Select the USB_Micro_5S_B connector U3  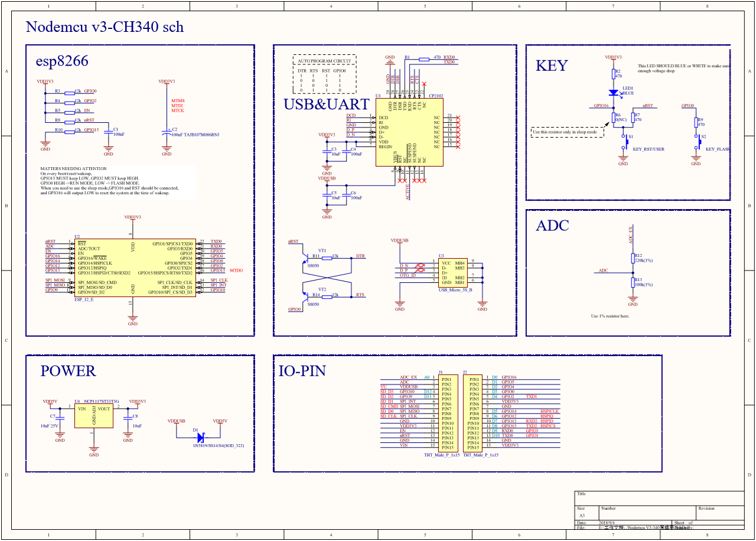452,272
